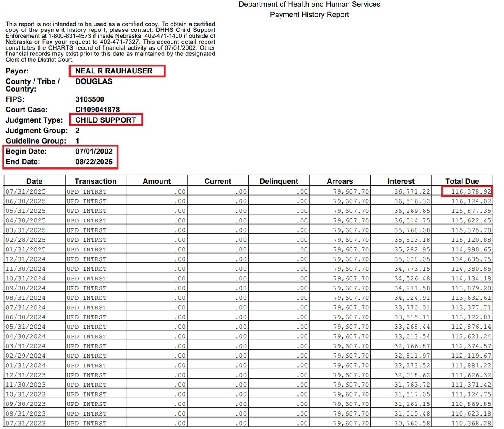Click the judgment type CHILD SUPPORT
504x429 pixels.
tap(106, 120)
